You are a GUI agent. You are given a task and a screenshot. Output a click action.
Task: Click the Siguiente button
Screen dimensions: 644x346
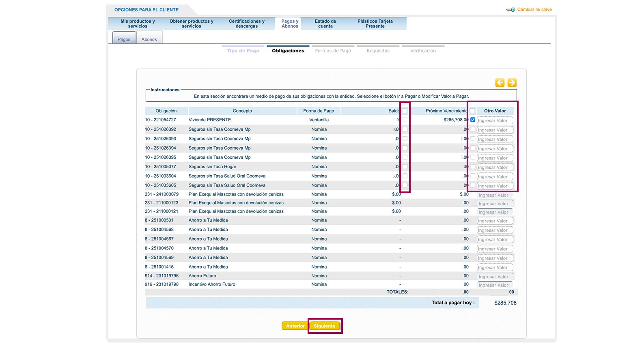325,326
